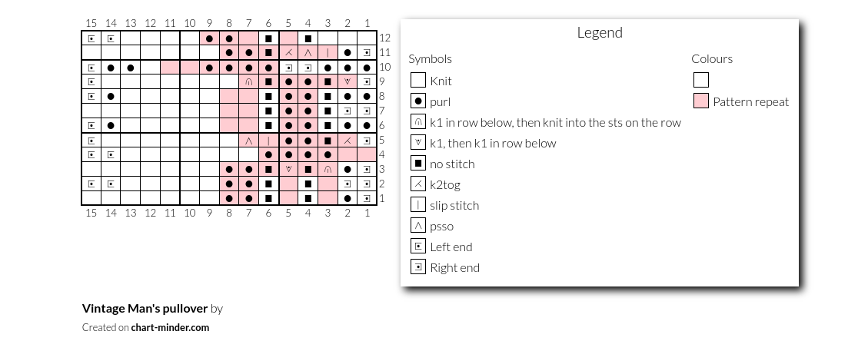Click the no stitch legend symbol
The image size is (868, 351).
pyautogui.click(x=418, y=164)
